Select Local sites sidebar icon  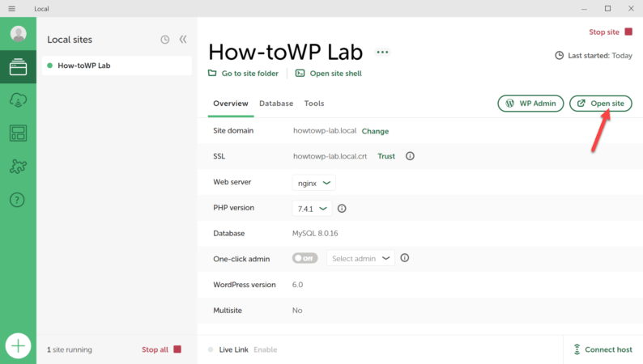click(18, 67)
